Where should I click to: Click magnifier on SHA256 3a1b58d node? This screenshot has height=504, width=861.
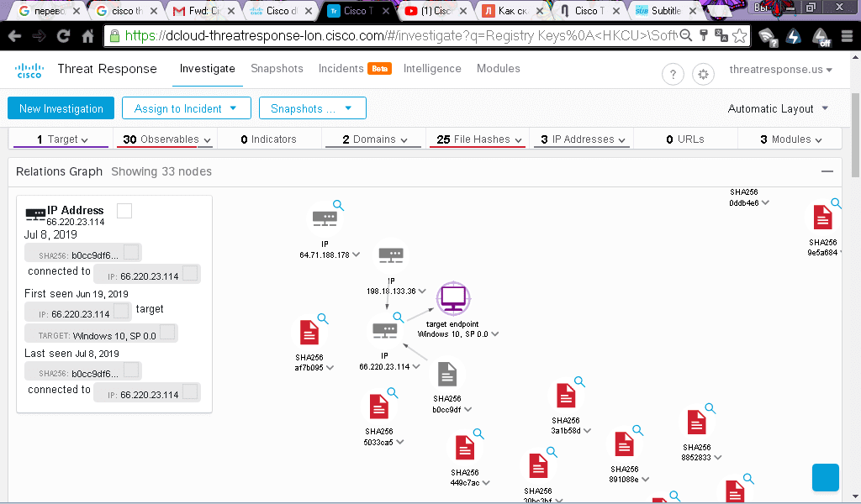[579, 381]
